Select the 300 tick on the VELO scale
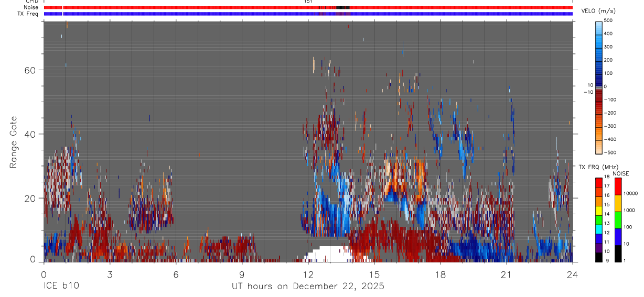This screenshot has height=297, width=644. coord(609,47)
